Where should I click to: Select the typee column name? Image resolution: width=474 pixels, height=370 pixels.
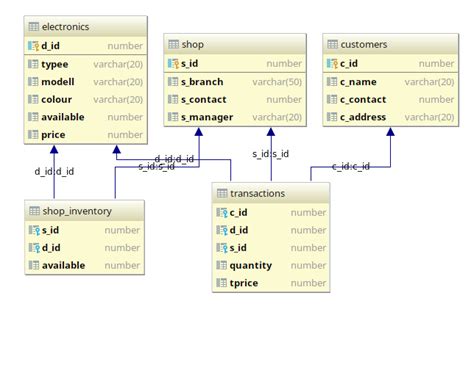point(55,64)
